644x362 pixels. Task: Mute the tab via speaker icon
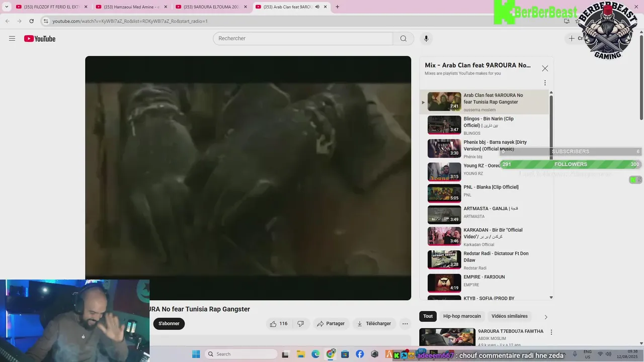317,7
